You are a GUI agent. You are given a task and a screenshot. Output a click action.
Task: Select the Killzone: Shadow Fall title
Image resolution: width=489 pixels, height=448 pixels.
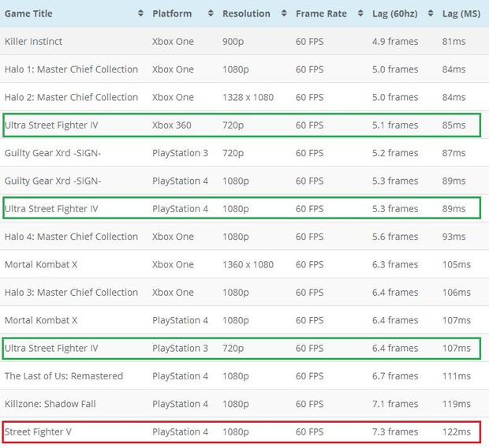(50, 404)
